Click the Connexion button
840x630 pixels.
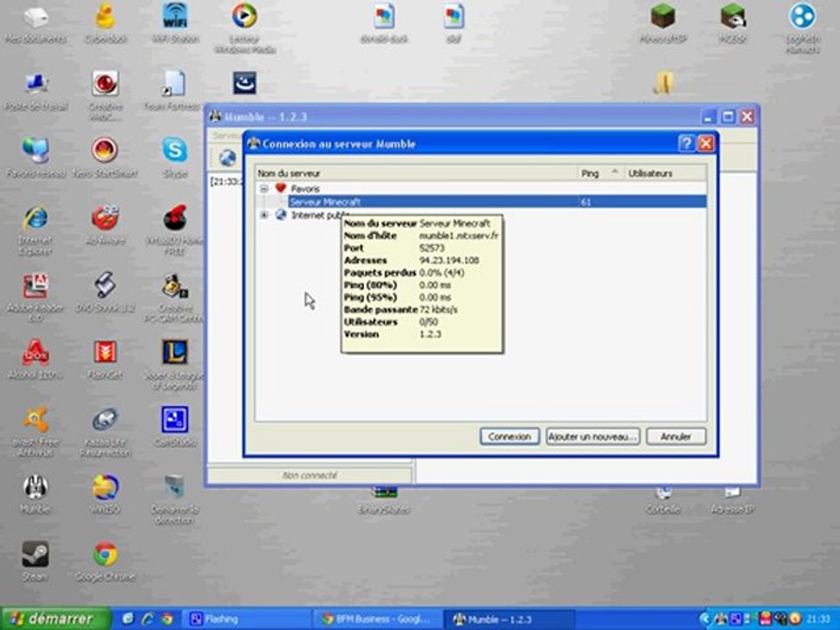[509, 437]
